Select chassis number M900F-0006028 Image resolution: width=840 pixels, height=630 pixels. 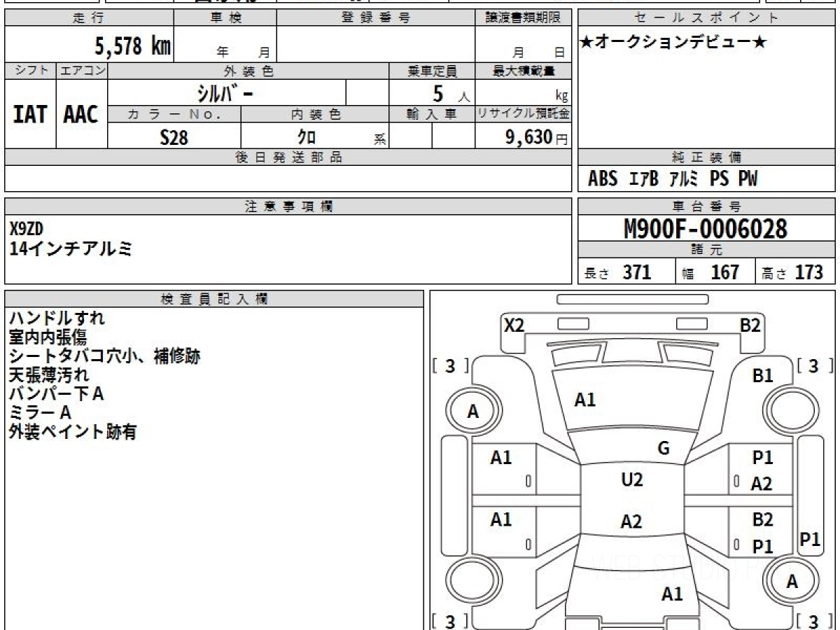pyautogui.click(x=705, y=229)
